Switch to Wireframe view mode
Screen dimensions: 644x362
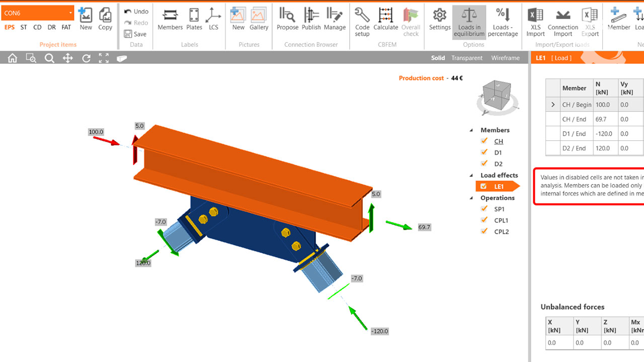click(505, 58)
